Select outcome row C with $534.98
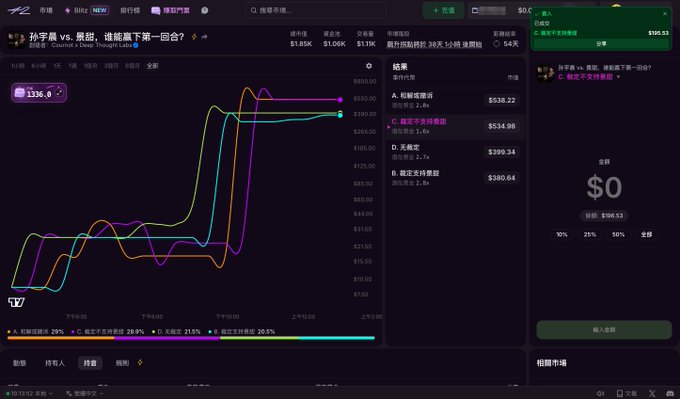The image size is (680, 399). tap(455, 126)
